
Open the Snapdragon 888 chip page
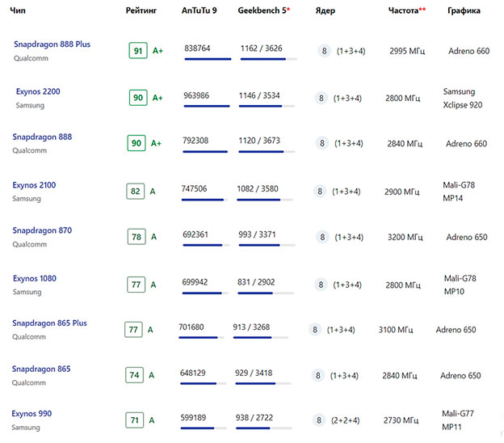coord(42,137)
